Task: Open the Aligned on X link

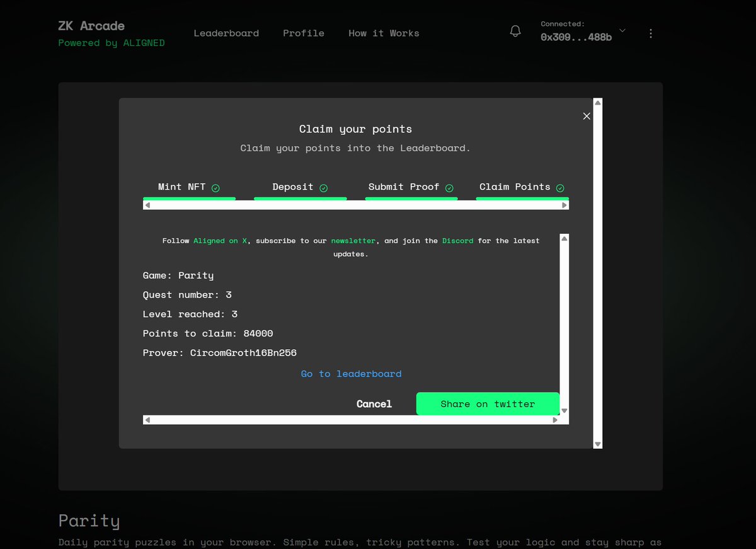Action: 220,241
